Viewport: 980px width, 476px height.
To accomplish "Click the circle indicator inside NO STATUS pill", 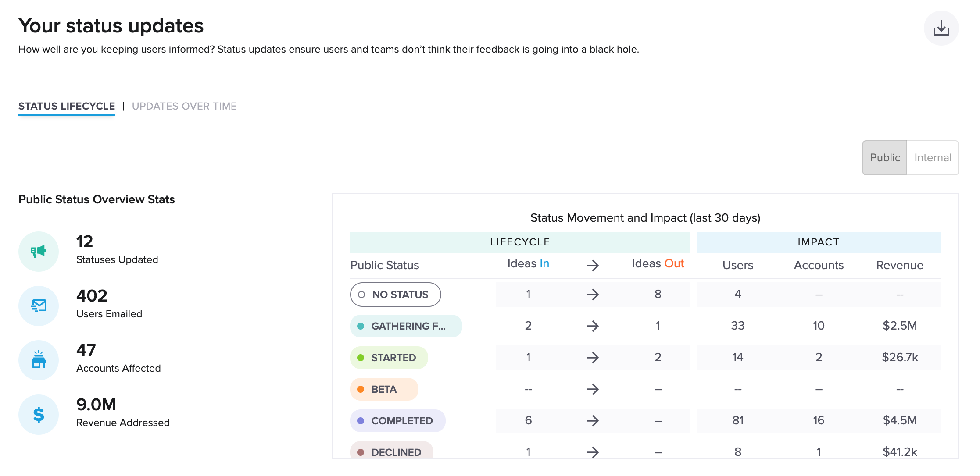I will pyautogui.click(x=361, y=295).
